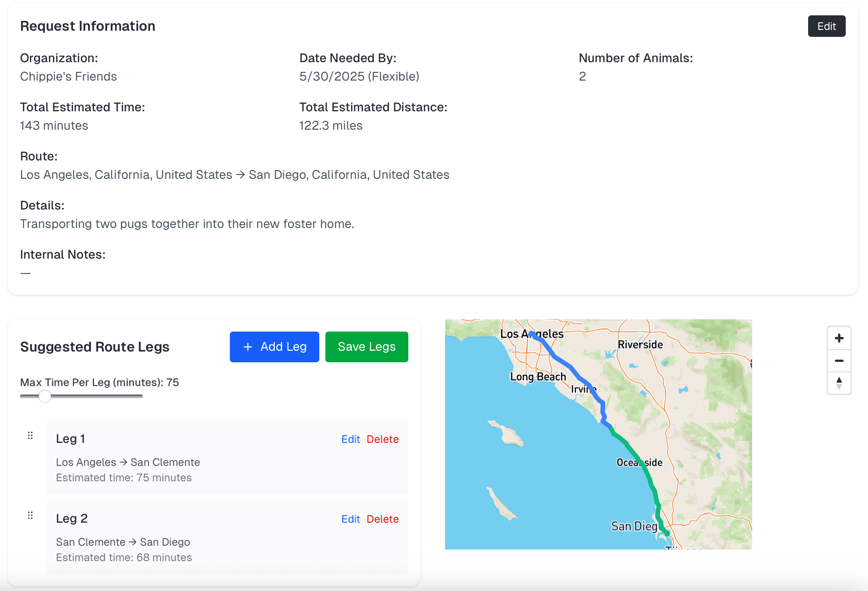Click the map zoom in plus icon
This screenshot has width=868, height=591.
click(839, 338)
